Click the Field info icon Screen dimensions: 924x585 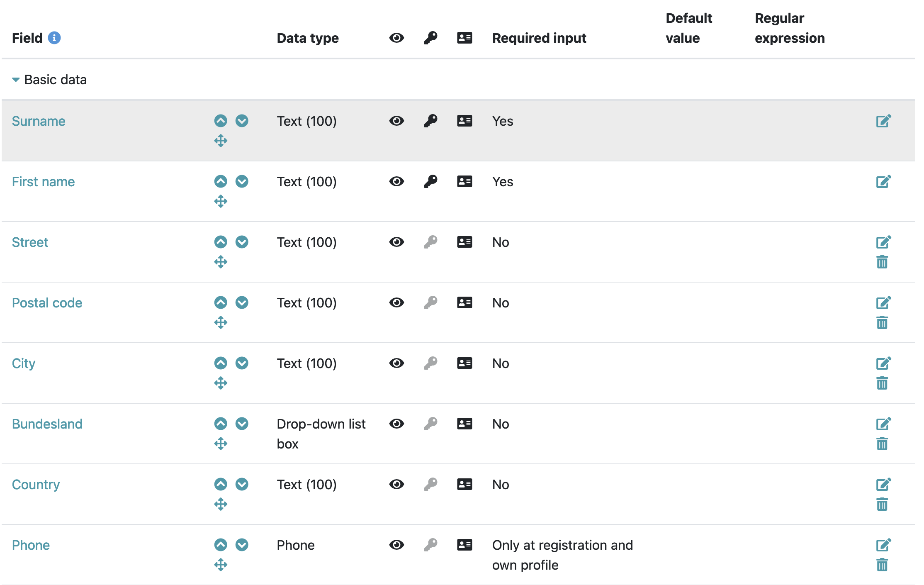tap(54, 38)
